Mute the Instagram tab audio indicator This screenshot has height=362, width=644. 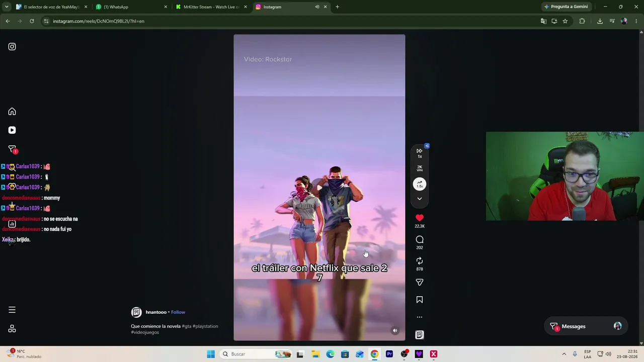click(x=317, y=7)
